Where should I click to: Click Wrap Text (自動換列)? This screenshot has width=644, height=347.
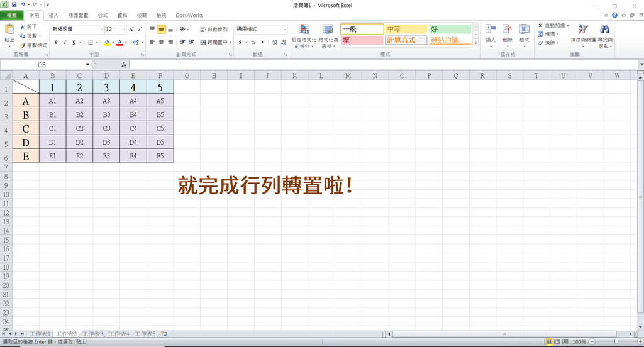pos(214,30)
